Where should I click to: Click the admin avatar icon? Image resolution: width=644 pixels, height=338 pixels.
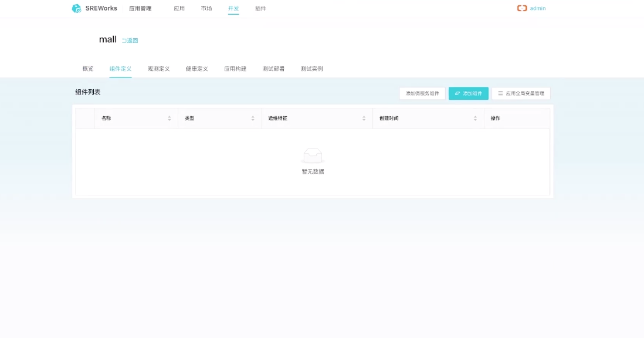[x=521, y=8]
